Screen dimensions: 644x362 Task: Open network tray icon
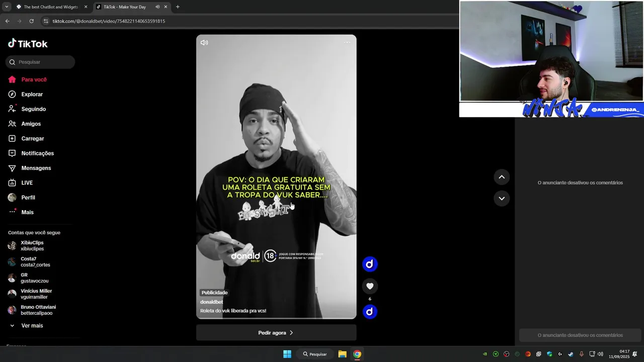592,354
